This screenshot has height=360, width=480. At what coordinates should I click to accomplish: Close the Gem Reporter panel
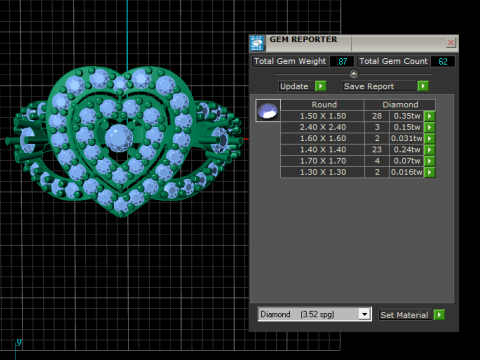coord(451,43)
